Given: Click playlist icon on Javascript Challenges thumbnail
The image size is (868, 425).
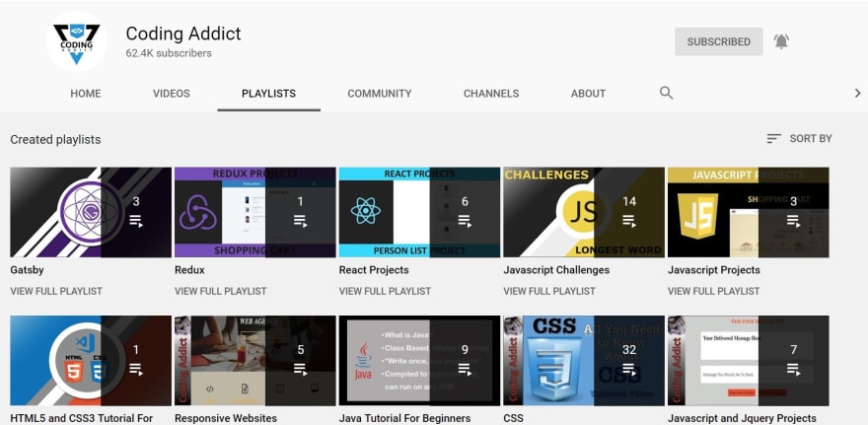Looking at the screenshot, I should (x=629, y=221).
